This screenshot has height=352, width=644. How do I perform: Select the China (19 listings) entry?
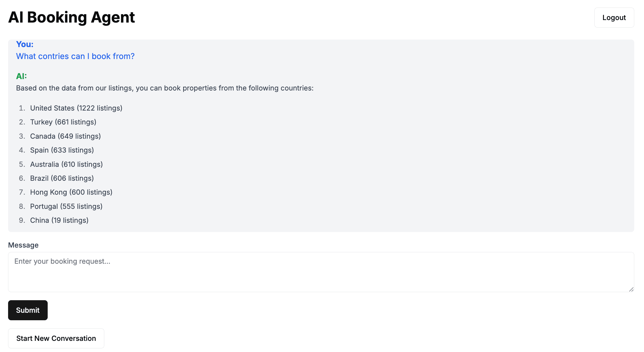[x=59, y=220]
